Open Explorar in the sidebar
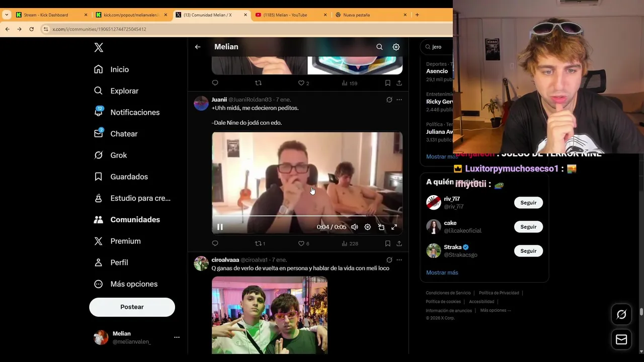The width and height of the screenshot is (644, 362). (116, 91)
